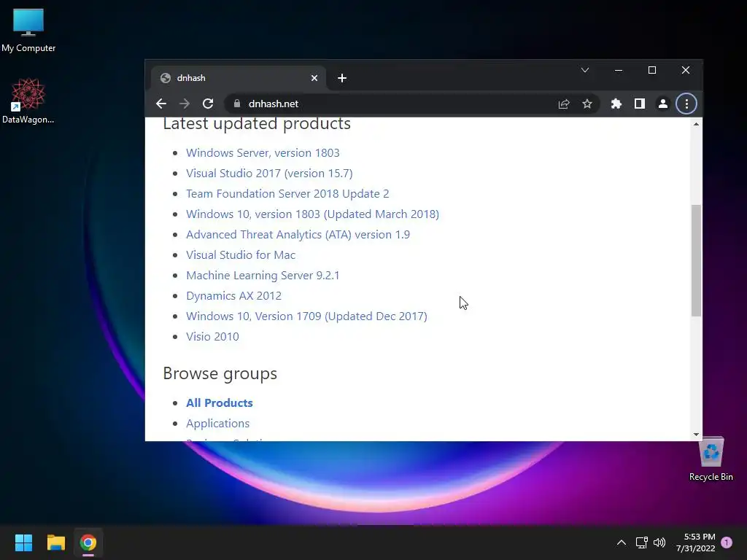This screenshot has height=560, width=747.
Task: Select the My Computer desktop icon
Action: [28, 31]
